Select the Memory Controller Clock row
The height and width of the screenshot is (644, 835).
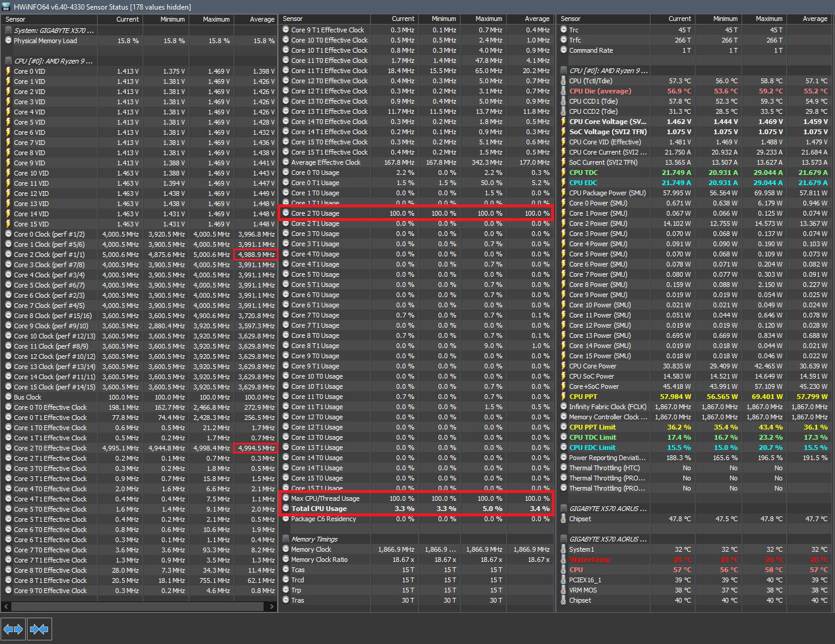[695, 417]
